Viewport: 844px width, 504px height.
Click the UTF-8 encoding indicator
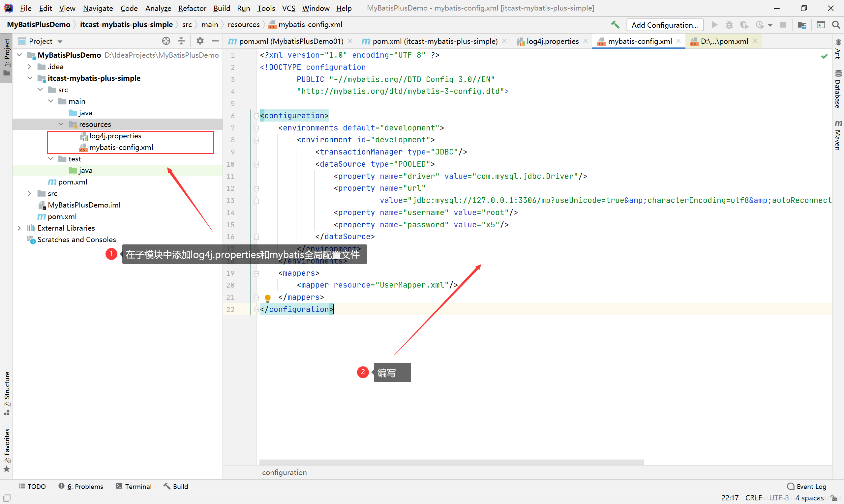coord(779,498)
